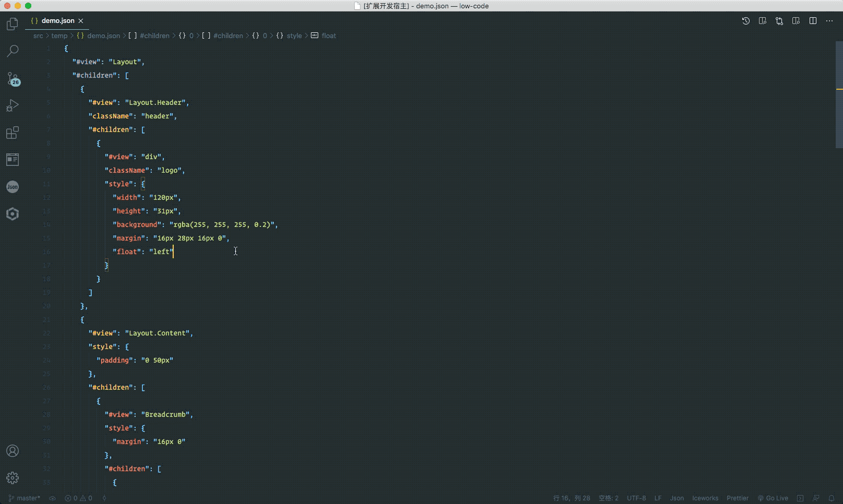Open the Accounts menu

13,451
